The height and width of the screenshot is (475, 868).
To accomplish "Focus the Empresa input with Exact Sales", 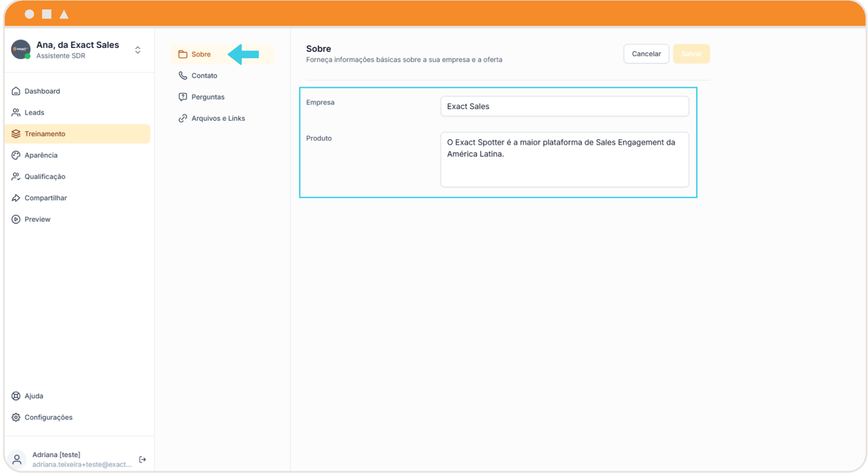I will tap(564, 106).
